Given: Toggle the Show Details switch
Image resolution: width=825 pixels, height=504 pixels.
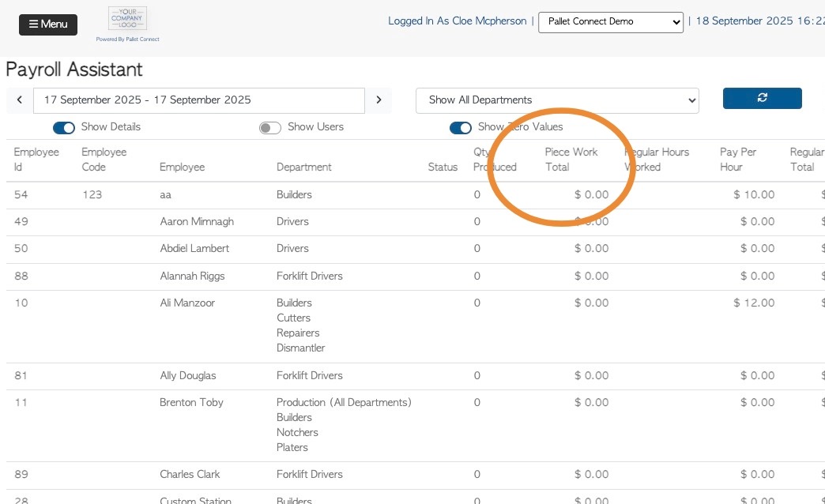Looking at the screenshot, I should [x=64, y=127].
